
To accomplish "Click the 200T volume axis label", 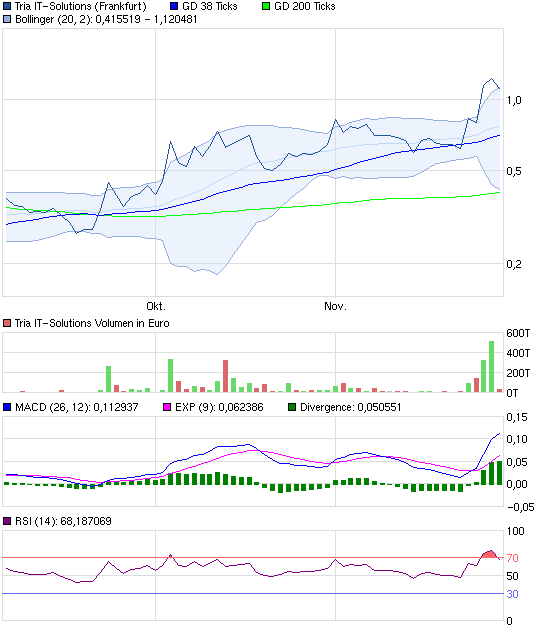I will tap(518, 373).
